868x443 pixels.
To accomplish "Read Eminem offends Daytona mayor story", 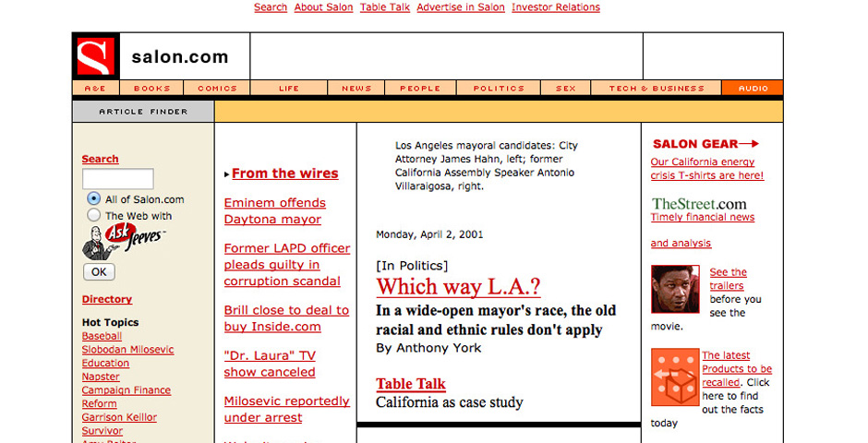I will point(275,210).
